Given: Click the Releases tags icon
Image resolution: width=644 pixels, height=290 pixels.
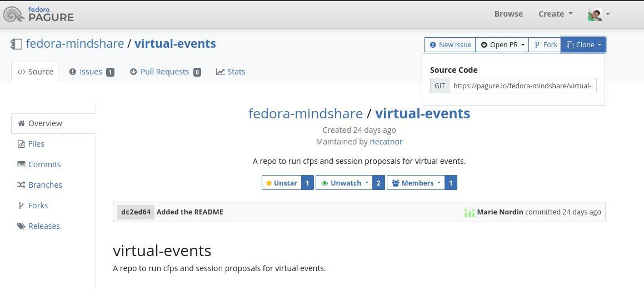Looking at the screenshot, I should tap(21, 226).
